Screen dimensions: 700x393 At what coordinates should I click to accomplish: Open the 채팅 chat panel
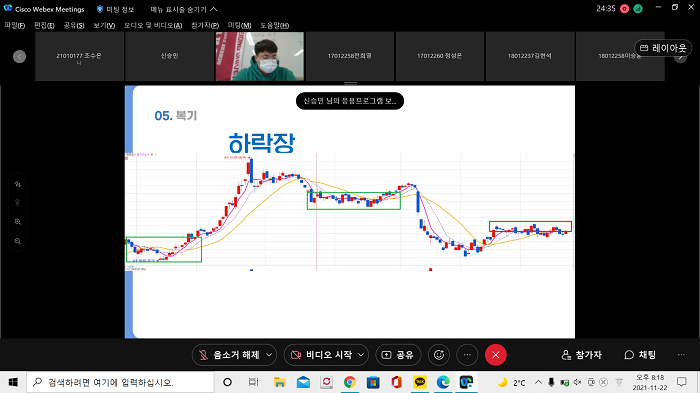point(640,355)
